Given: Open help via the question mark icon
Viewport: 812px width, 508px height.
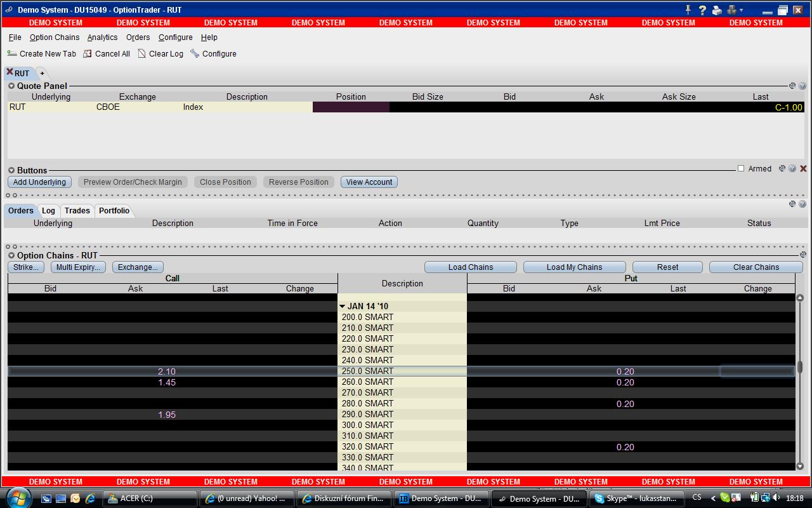Looking at the screenshot, I should click(702, 10).
